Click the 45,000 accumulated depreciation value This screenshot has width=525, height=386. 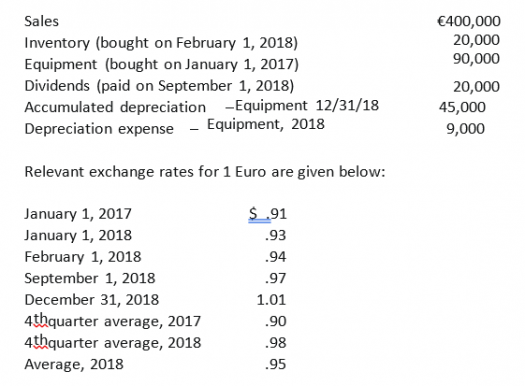coord(462,107)
